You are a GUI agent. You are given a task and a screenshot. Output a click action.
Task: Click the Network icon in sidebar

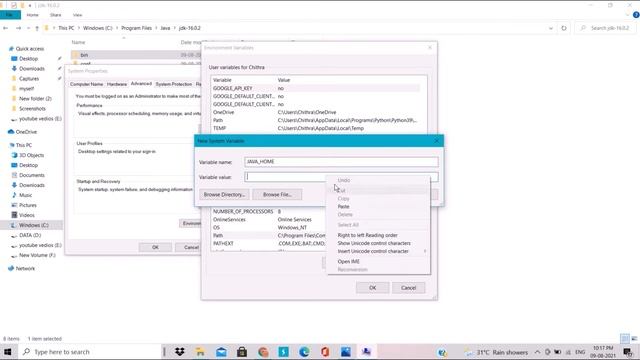[11, 269]
